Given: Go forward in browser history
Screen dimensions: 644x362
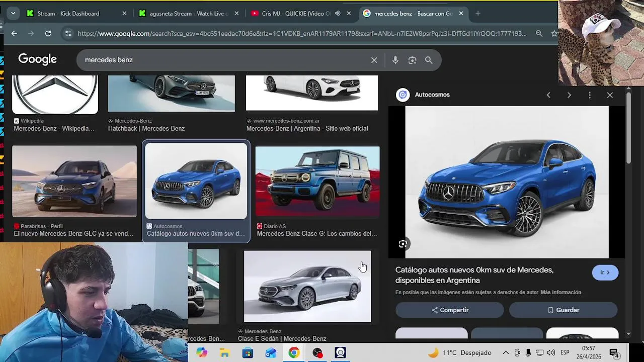Looking at the screenshot, I should [x=31, y=34].
